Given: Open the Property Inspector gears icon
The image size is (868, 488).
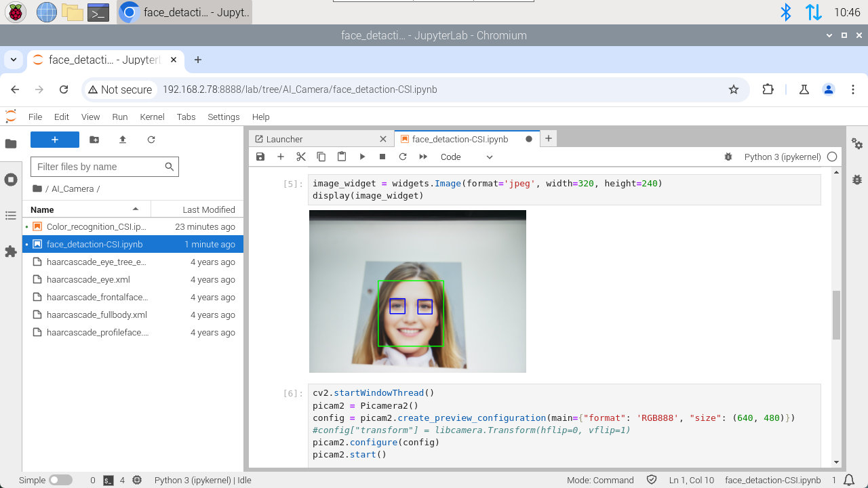Looking at the screenshot, I should (x=857, y=144).
